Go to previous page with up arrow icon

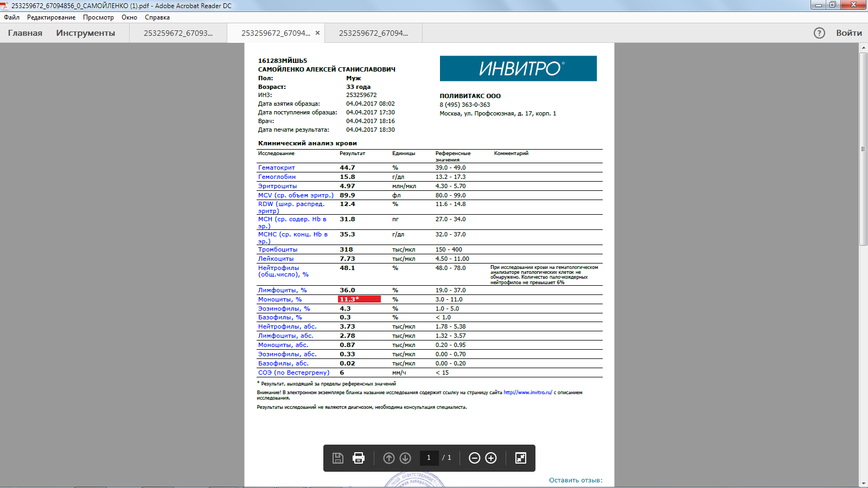389,458
